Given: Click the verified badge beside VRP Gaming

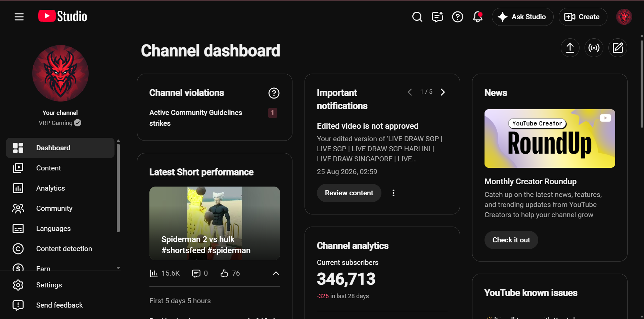Looking at the screenshot, I should click(x=78, y=123).
